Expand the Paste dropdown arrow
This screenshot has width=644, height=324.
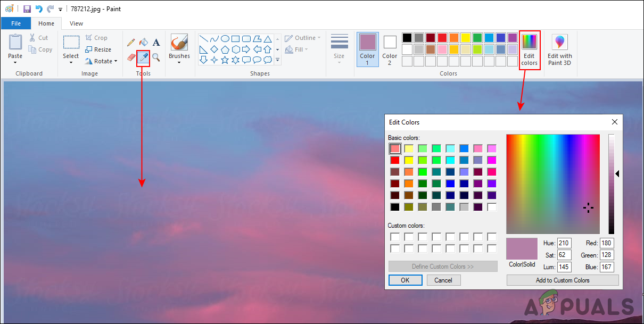click(15, 62)
